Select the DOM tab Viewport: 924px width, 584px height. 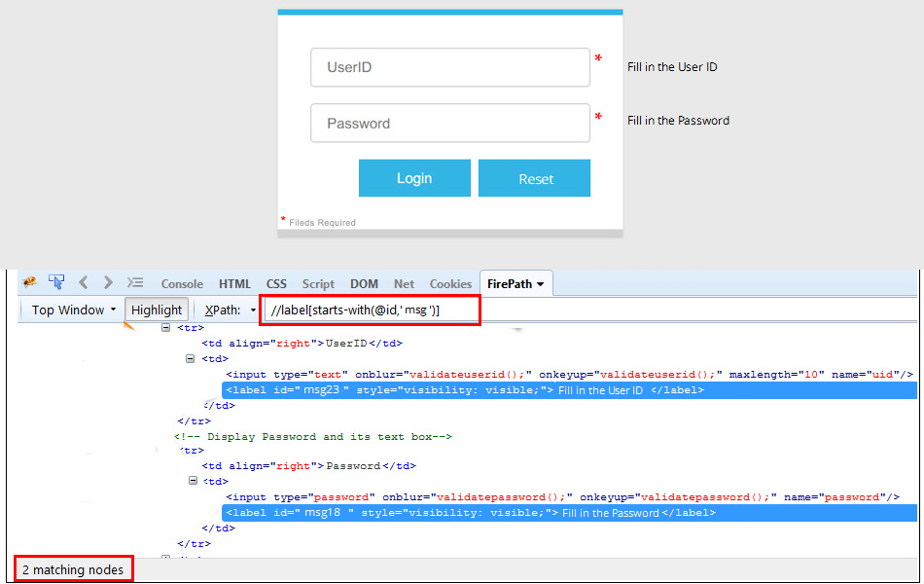pos(364,284)
